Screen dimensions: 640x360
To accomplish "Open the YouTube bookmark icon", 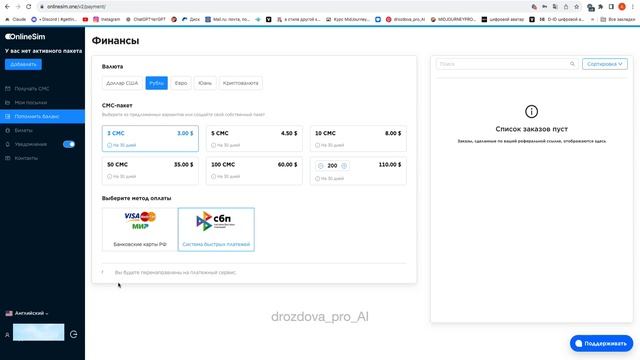I will tap(85, 19).
